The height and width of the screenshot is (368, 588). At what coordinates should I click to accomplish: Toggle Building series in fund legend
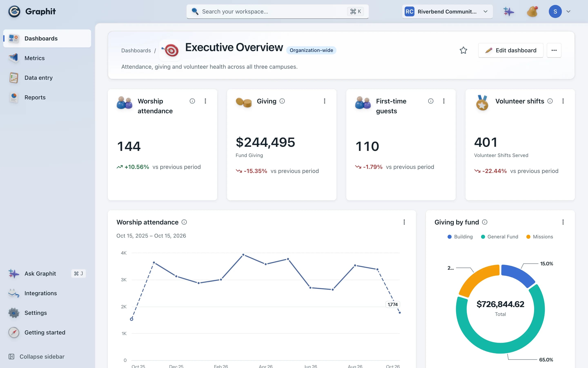(460, 237)
